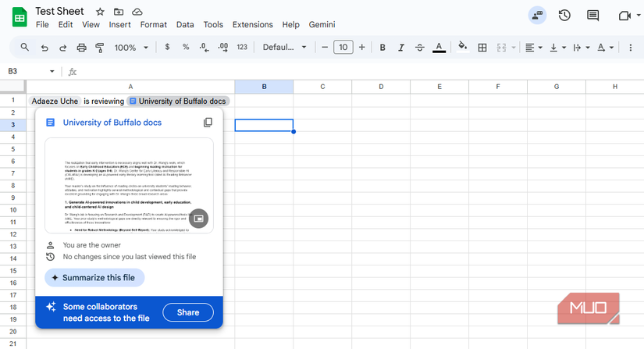Click the collaborator chat avatar icon

pos(537,16)
